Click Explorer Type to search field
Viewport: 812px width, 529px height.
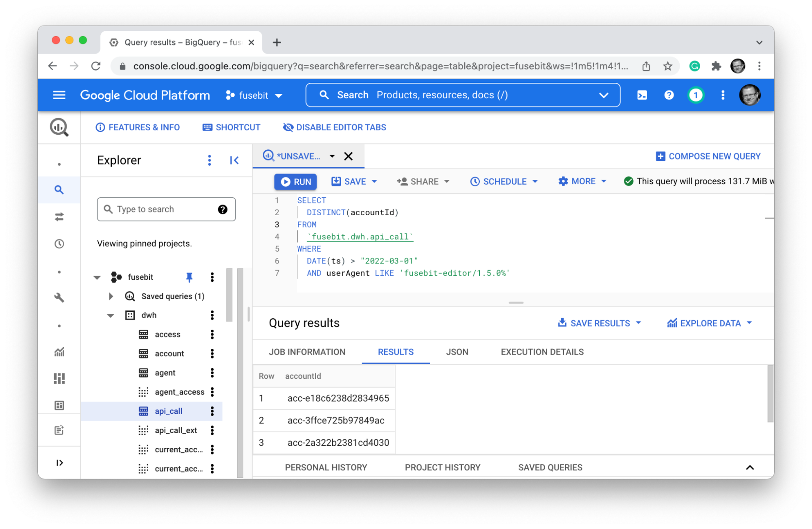pos(166,209)
